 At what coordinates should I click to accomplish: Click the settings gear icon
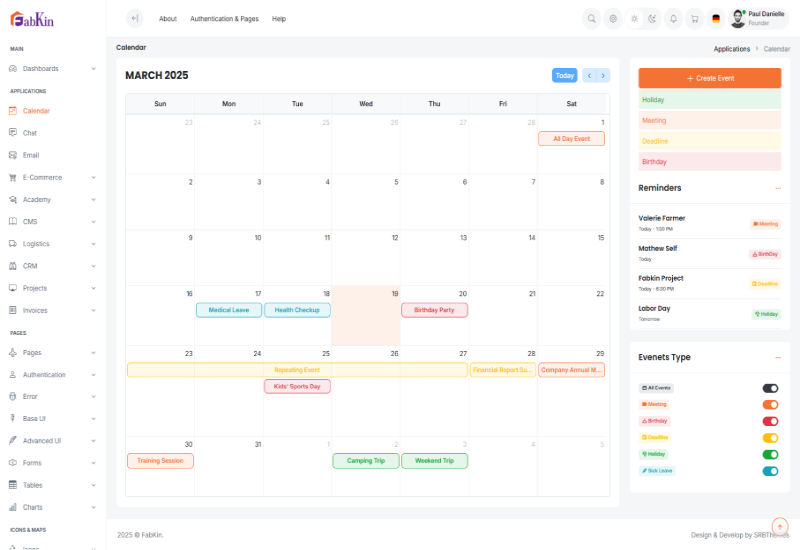(x=613, y=18)
